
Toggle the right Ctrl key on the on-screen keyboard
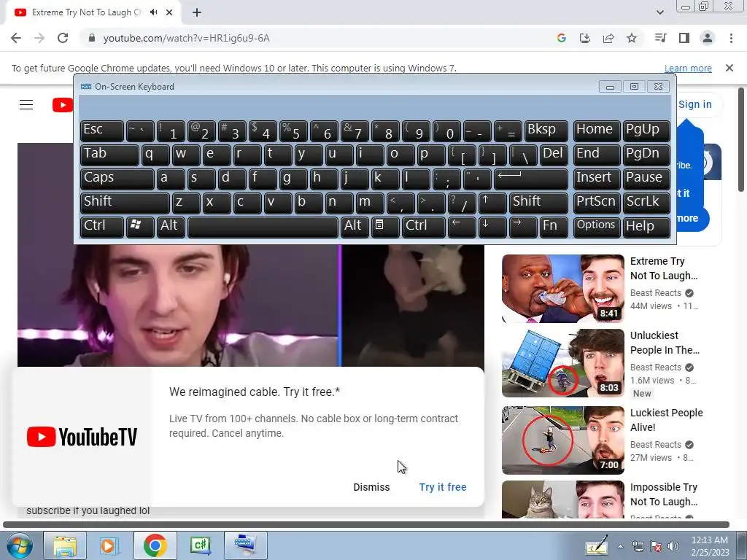(424, 227)
